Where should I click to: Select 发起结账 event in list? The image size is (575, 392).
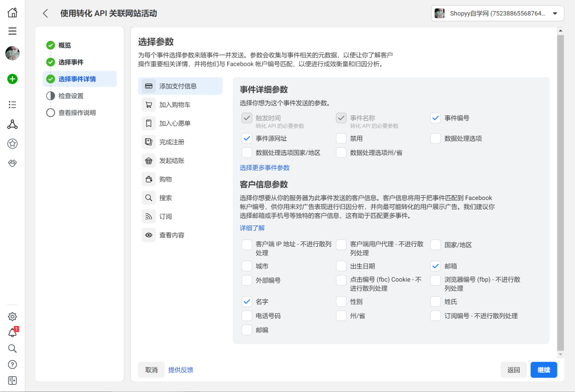tap(171, 161)
